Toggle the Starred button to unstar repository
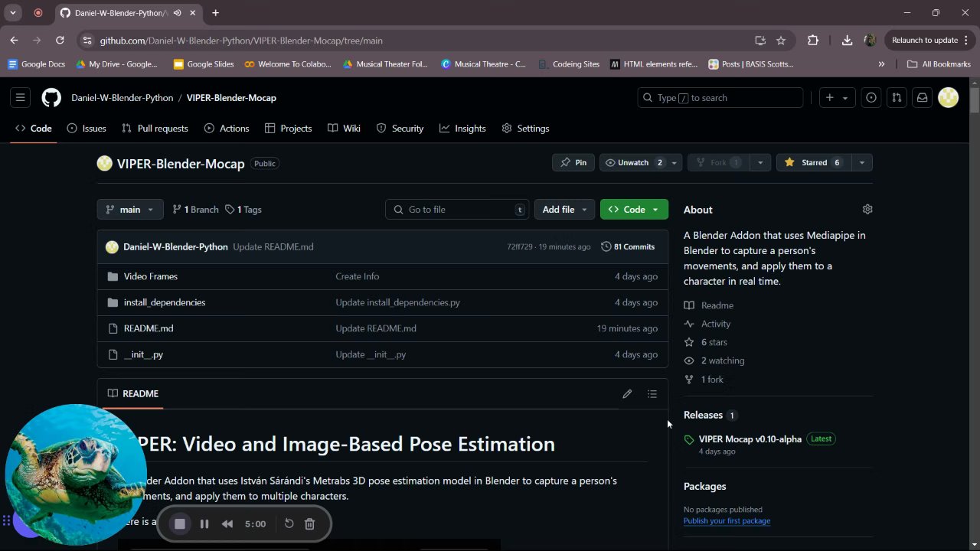 813,163
